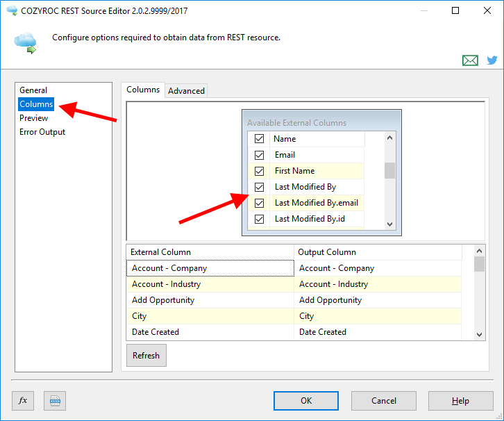The width and height of the screenshot is (504, 421).
Task: Edit Output Column cell 'Account - Industry'
Action: pos(378,284)
